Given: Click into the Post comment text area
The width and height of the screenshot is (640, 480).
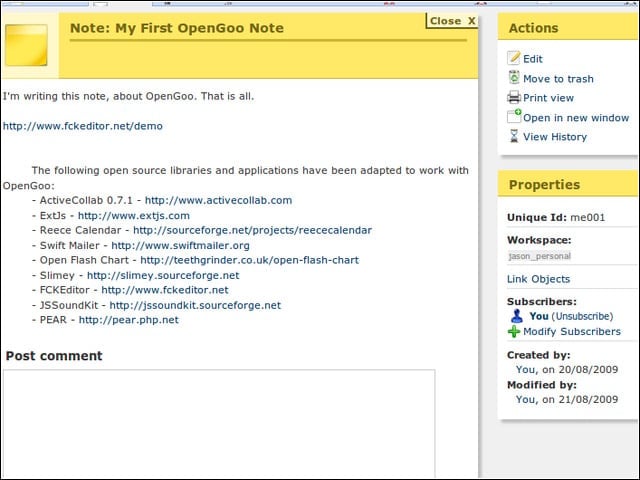Looking at the screenshot, I should (219, 423).
